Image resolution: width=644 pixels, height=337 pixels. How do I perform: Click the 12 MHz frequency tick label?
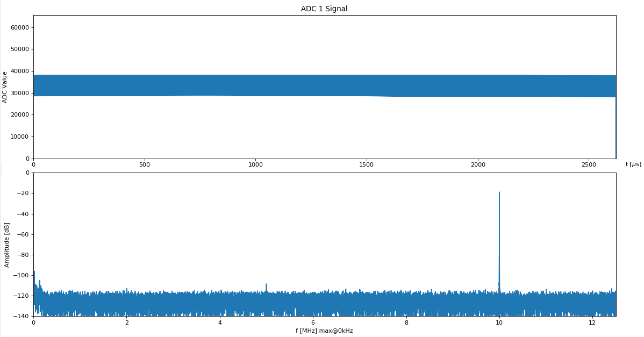click(592, 322)
